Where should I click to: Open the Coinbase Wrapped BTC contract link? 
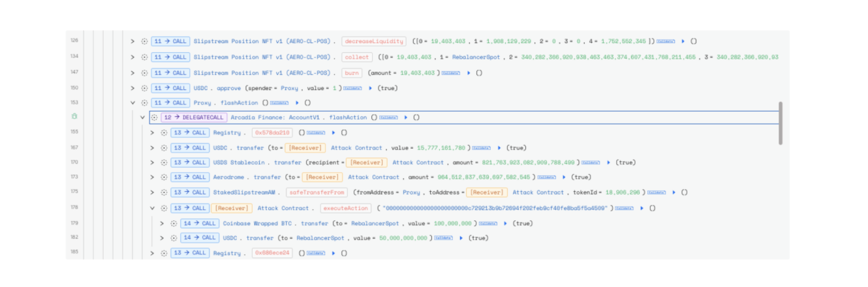257,223
